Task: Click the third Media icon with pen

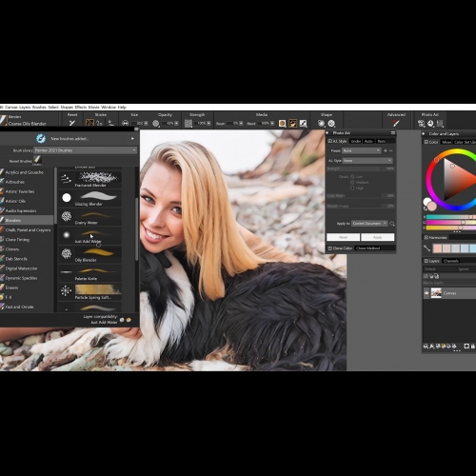Action: tap(303, 123)
